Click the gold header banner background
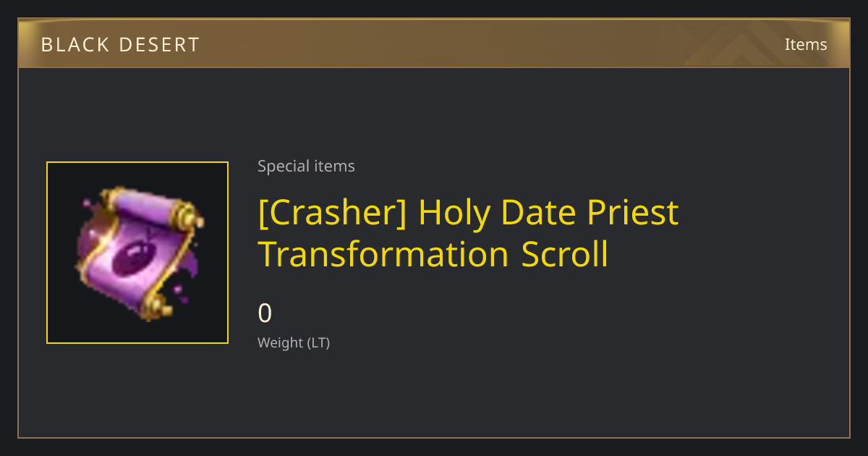Viewport: 868px width, 456px height. point(434,44)
